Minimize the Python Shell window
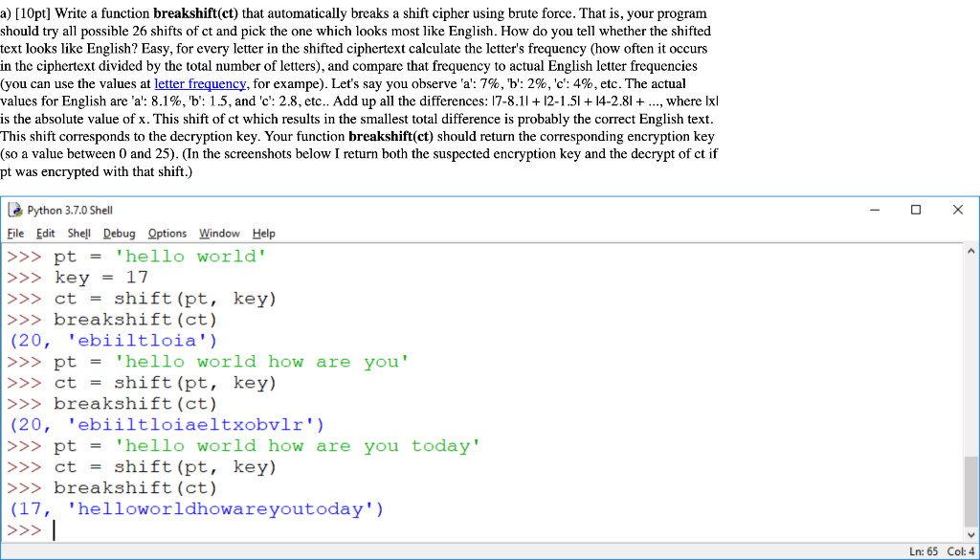Screen dimensions: 980x560 (874, 210)
